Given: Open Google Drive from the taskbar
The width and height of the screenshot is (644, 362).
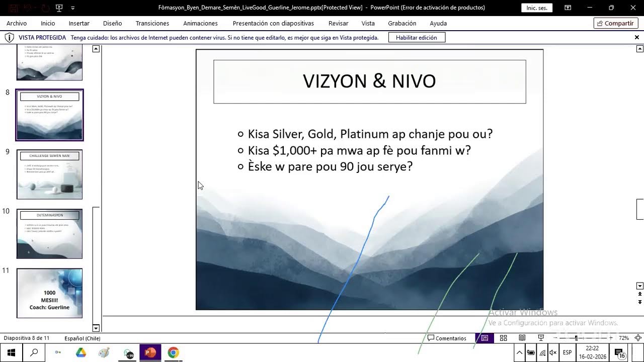Looking at the screenshot, I should coord(81,353).
